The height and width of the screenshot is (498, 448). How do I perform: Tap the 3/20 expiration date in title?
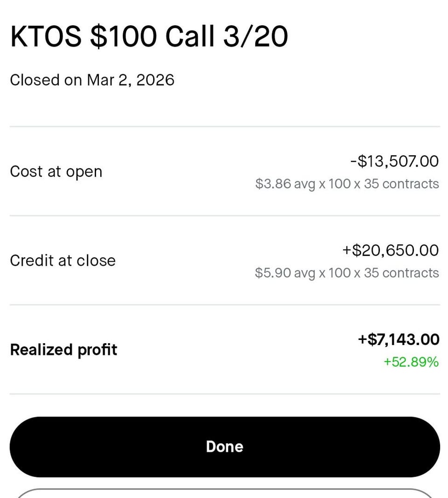255,36
